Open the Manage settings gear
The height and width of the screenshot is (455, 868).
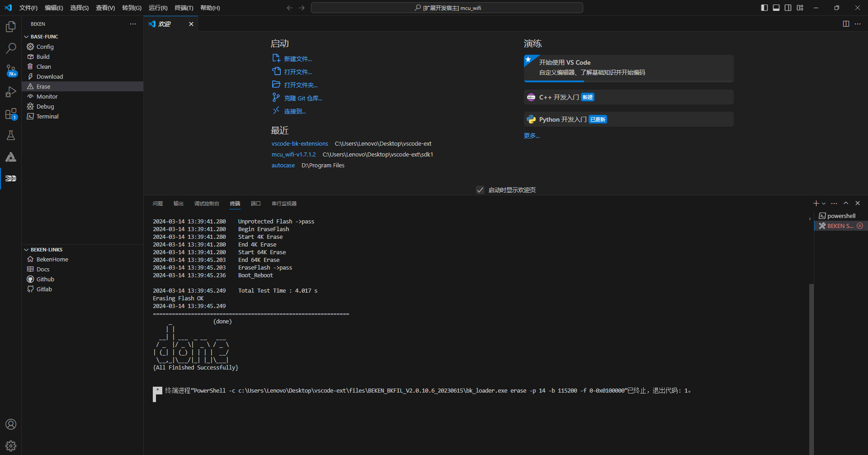click(11, 446)
